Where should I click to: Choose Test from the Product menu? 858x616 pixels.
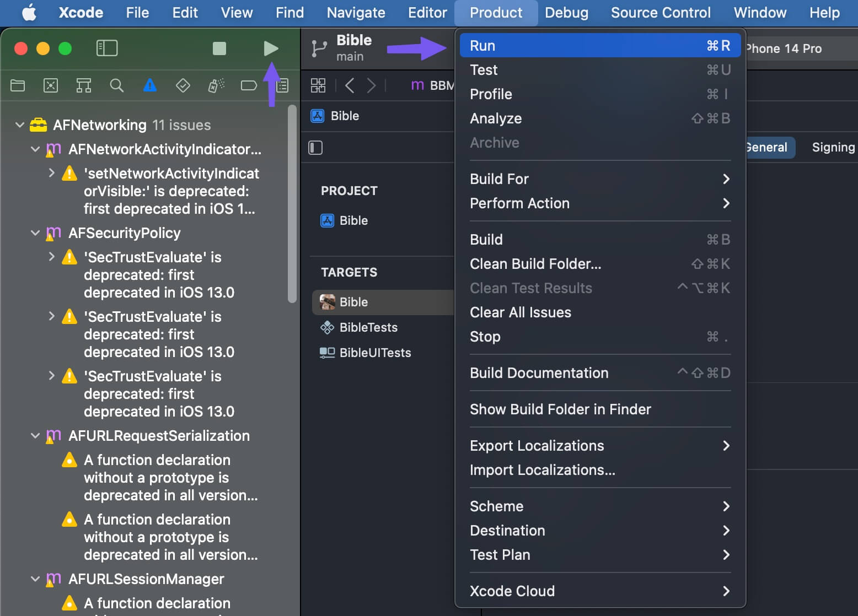click(x=600, y=70)
